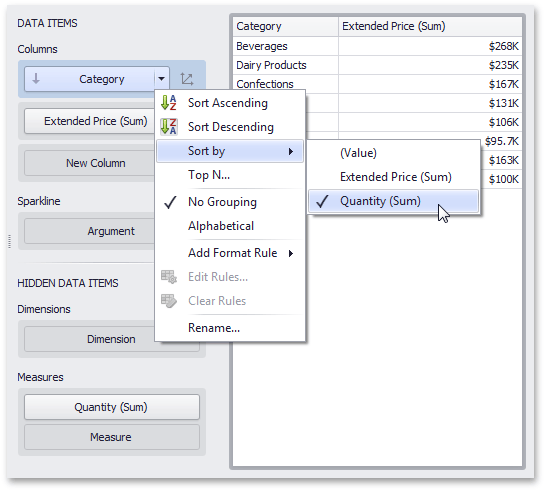The image size is (547, 493).
Task: Click the sort arrow icon on Category item
Action: pyautogui.click(x=36, y=79)
